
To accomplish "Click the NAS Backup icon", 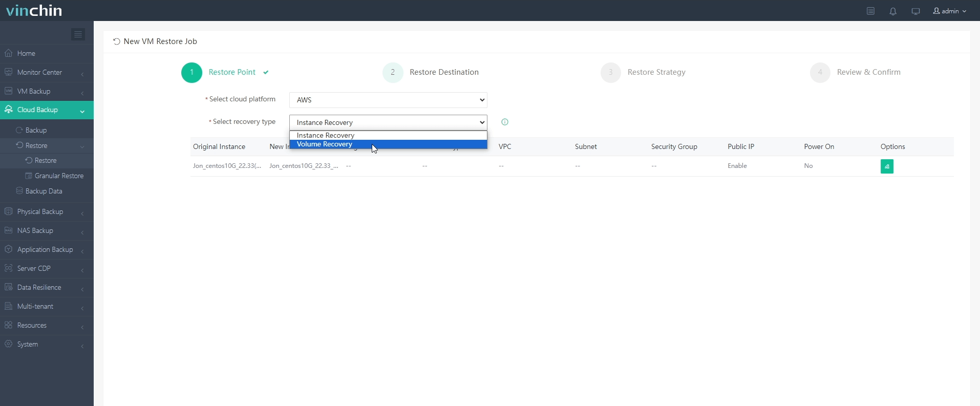I will pos(8,230).
